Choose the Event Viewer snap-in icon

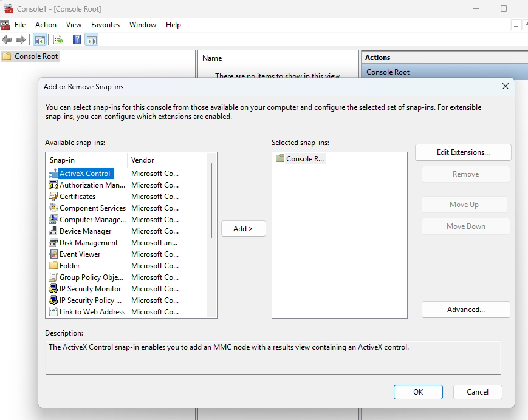(53, 254)
